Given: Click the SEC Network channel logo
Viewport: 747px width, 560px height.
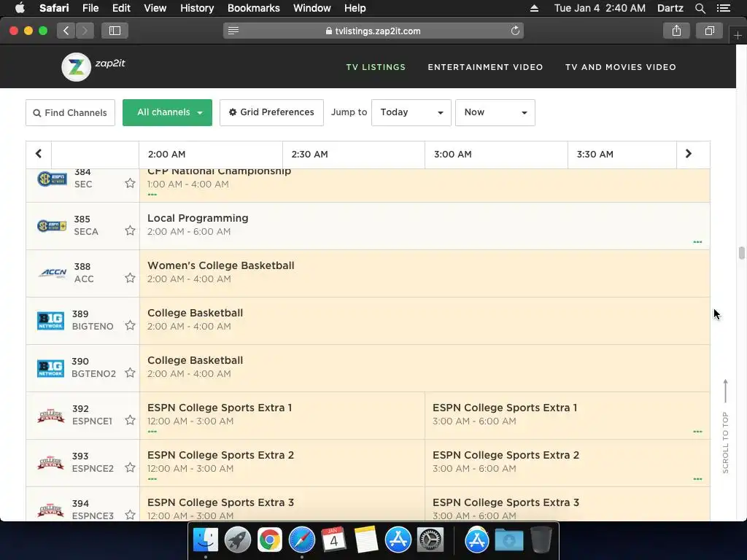Looking at the screenshot, I should pos(52,179).
